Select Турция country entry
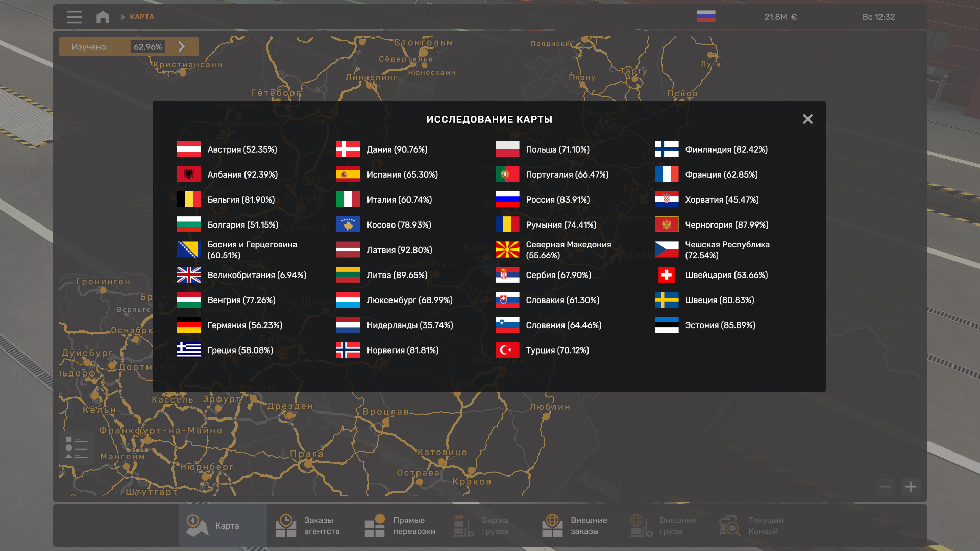 point(557,350)
